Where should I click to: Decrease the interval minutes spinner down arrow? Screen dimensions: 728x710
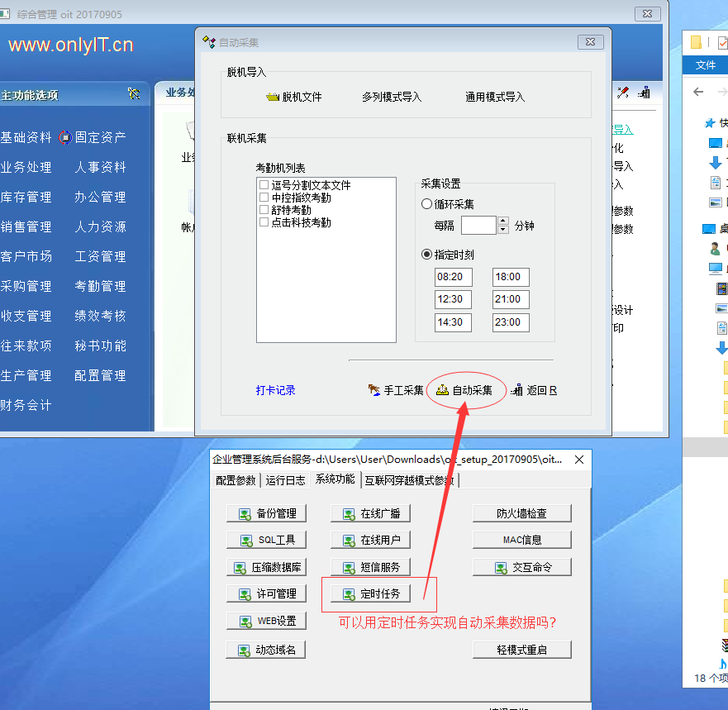503,230
